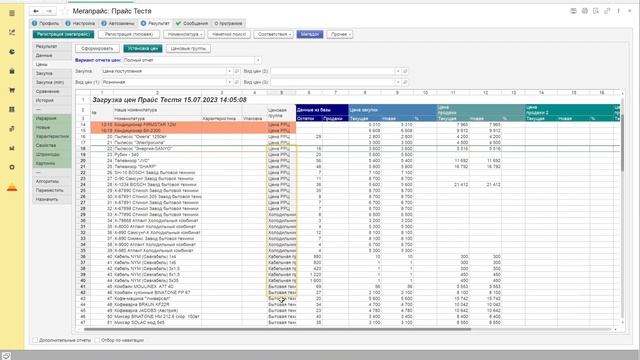
Task: Select Характеристики in the left panel
Action: (52, 136)
